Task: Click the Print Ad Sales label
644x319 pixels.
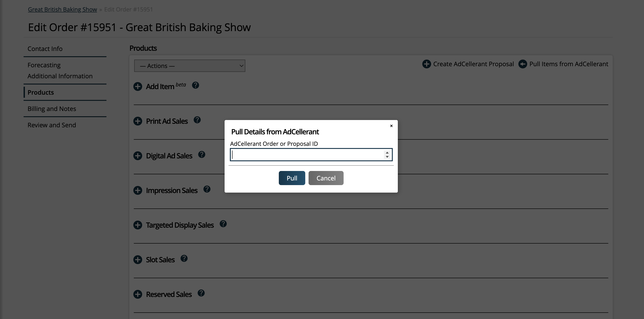Action: coord(167,121)
